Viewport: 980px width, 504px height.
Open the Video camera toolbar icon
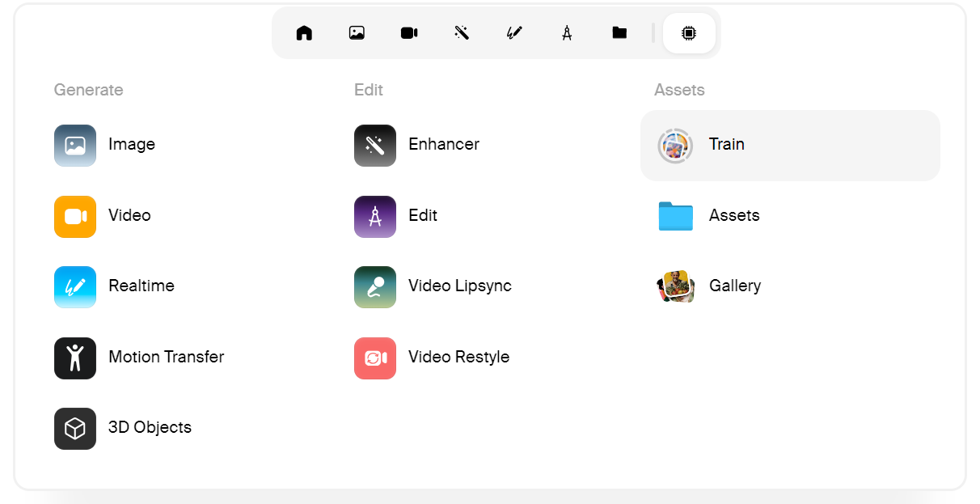coord(409,33)
